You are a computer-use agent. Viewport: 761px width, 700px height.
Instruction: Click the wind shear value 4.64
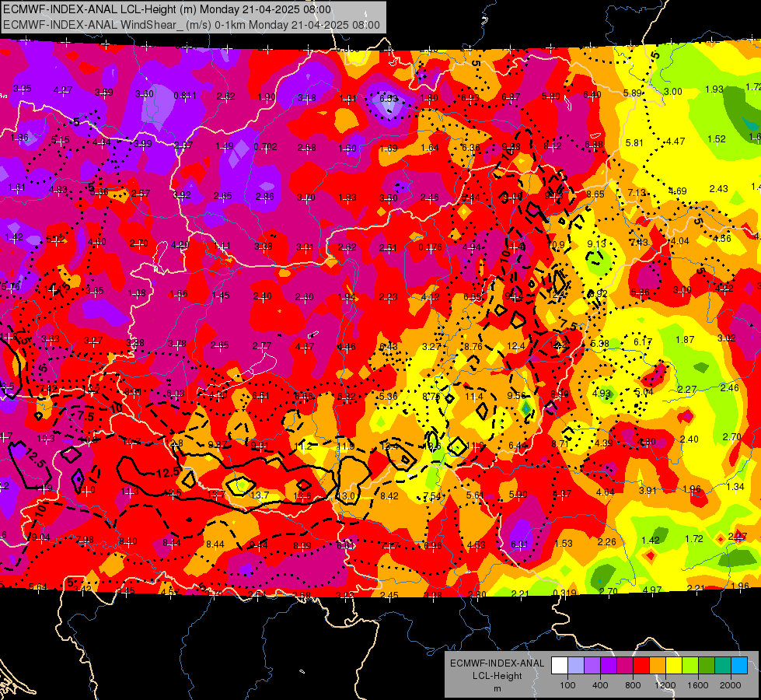point(606,492)
